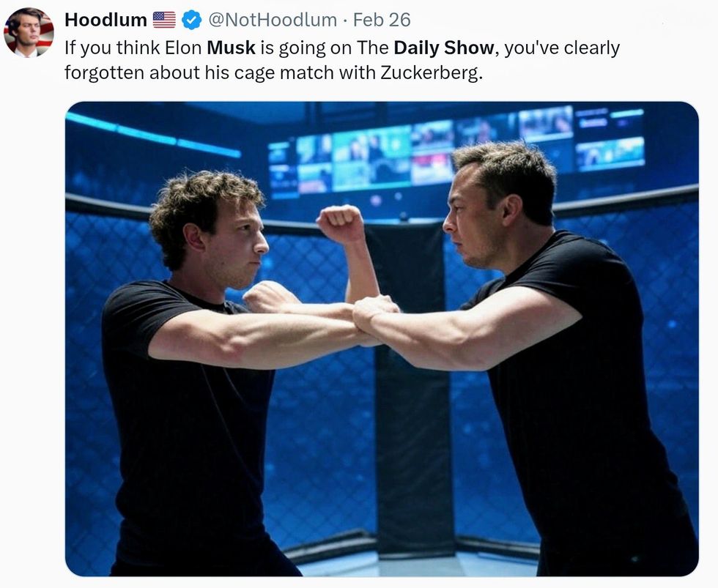718x588 pixels.
Task: Click the glowing blue light strip in photo
Action: pos(153,135)
